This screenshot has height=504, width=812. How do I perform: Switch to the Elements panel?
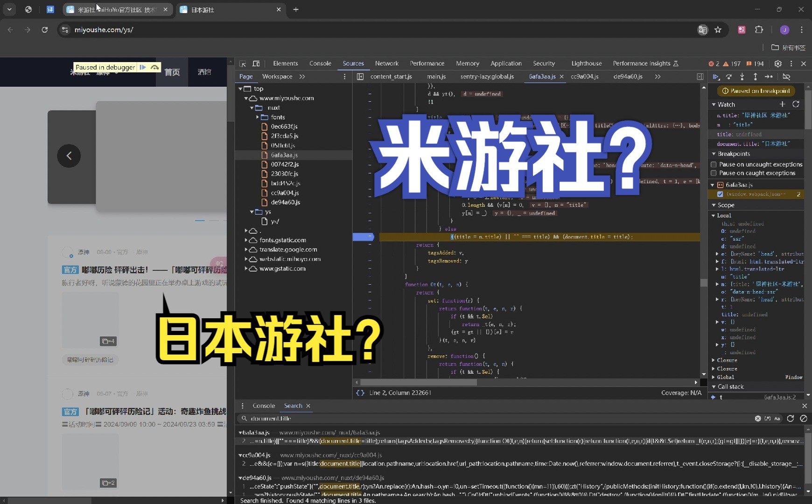click(x=285, y=63)
